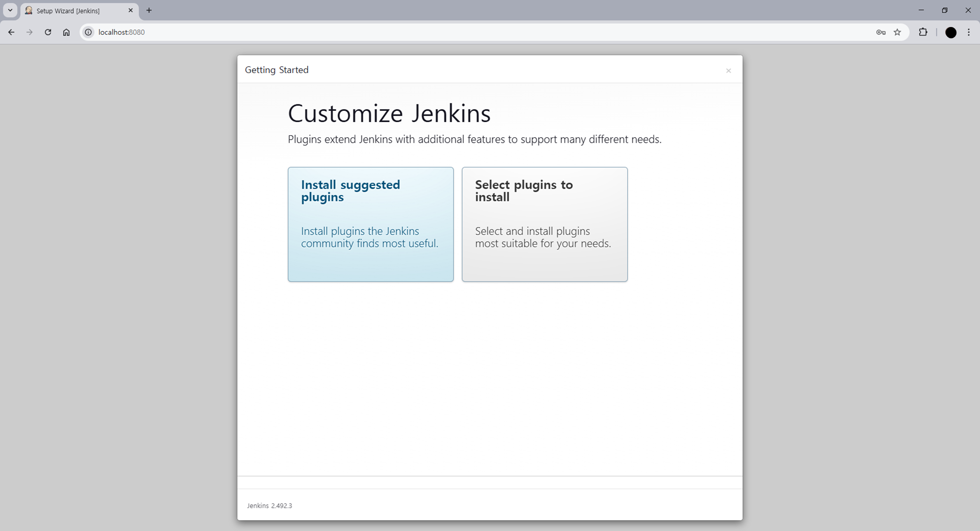Choose Select plugins to install option

pyautogui.click(x=544, y=224)
